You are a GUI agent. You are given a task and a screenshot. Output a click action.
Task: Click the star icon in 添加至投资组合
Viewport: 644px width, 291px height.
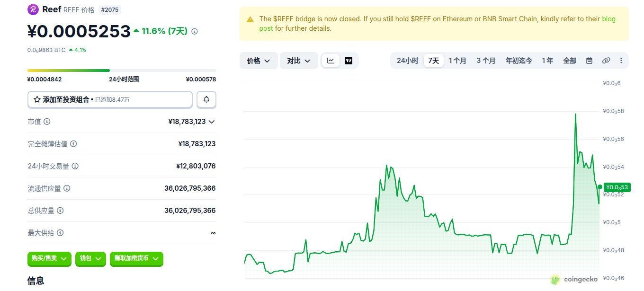[x=37, y=99]
